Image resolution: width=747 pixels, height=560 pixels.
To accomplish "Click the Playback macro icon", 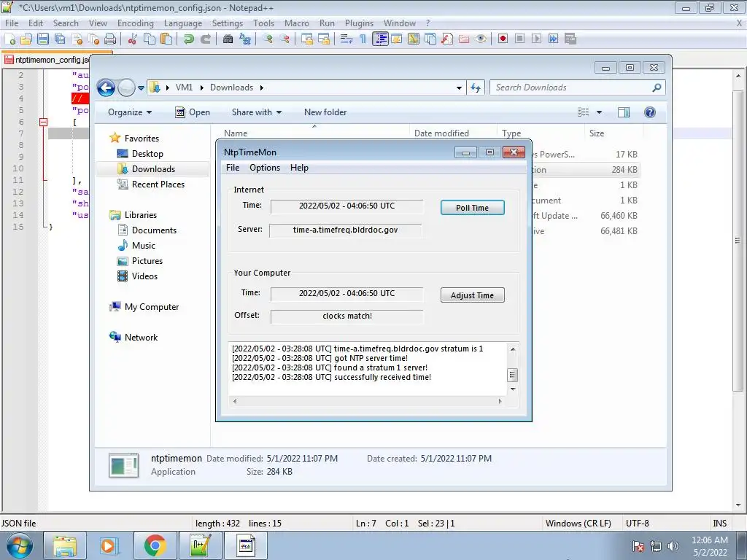I will pyautogui.click(x=536, y=39).
